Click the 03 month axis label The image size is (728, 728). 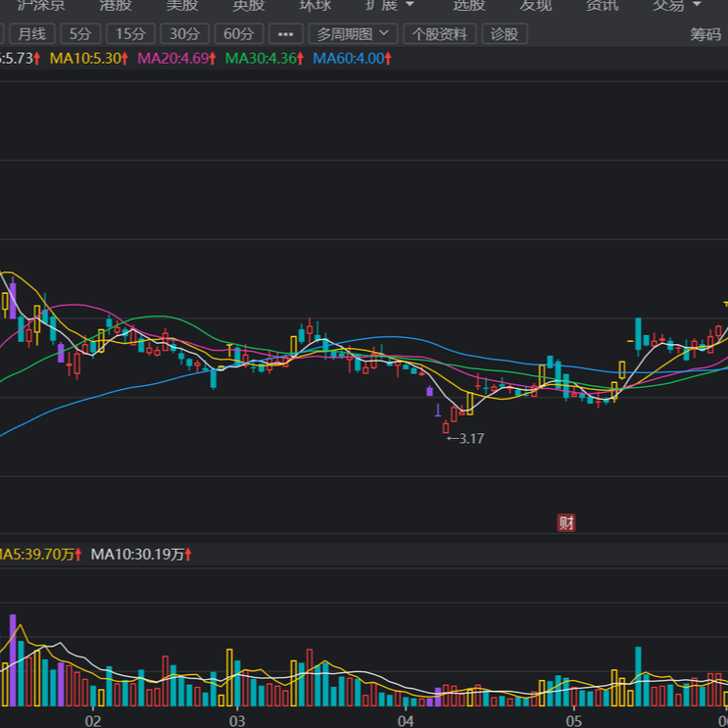(237, 721)
